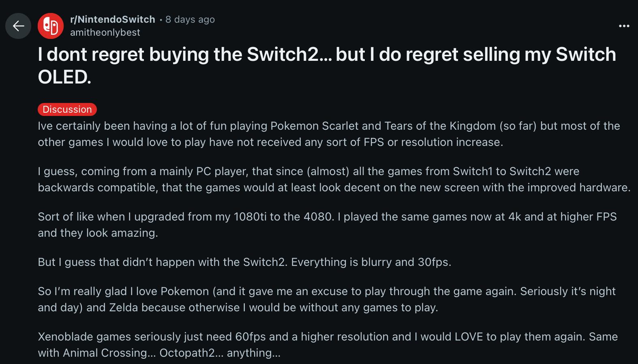Click the paragraph starting 'Ive certainly been having'
The width and height of the screenshot is (638, 364).
point(329,134)
